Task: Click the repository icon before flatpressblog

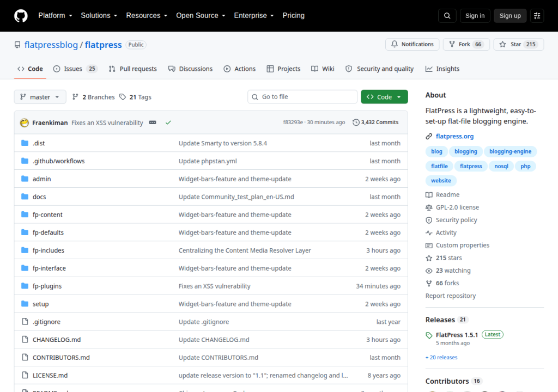Action: (x=17, y=45)
